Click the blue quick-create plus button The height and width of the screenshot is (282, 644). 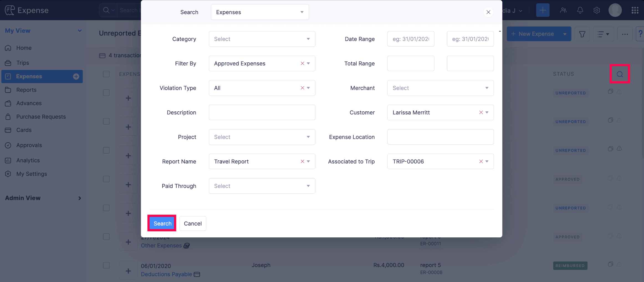(543, 11)
